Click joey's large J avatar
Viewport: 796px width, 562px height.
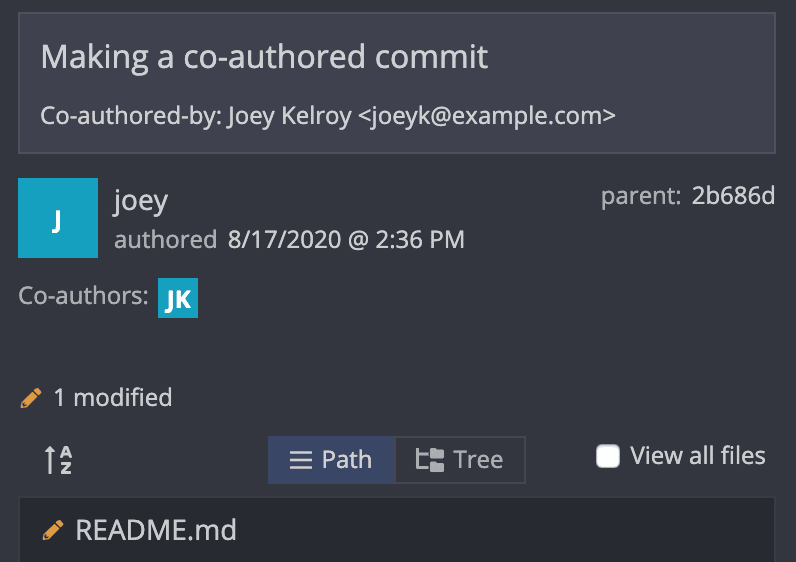pos(58,218)
